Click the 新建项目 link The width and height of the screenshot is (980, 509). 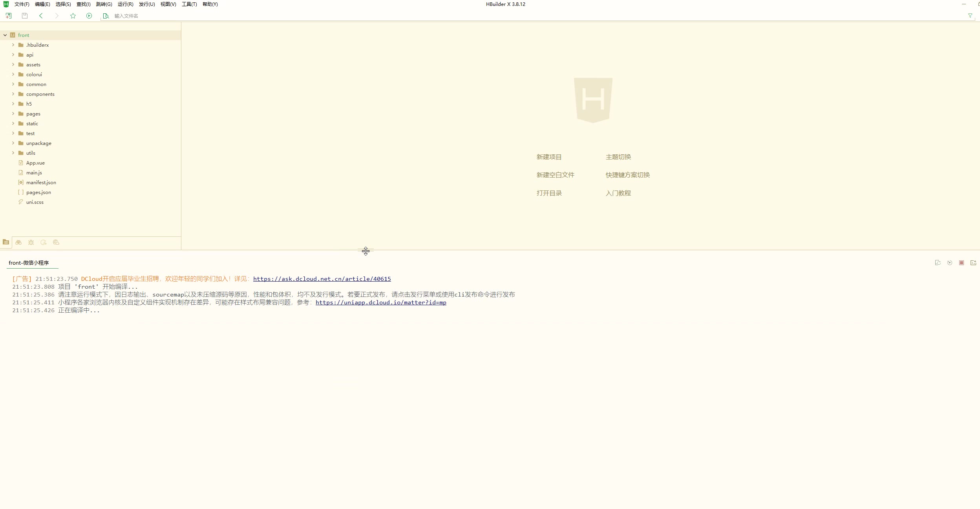[x=549, y=157]
